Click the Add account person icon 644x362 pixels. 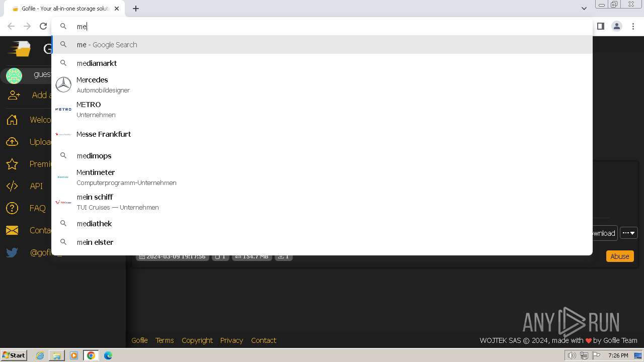[14, 95]
